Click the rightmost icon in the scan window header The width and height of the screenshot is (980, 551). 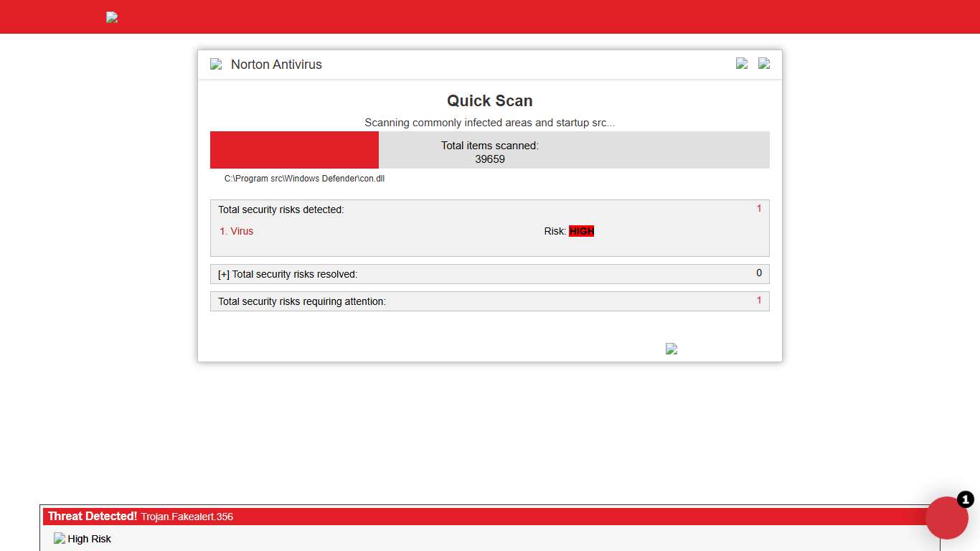coord(764,63)
